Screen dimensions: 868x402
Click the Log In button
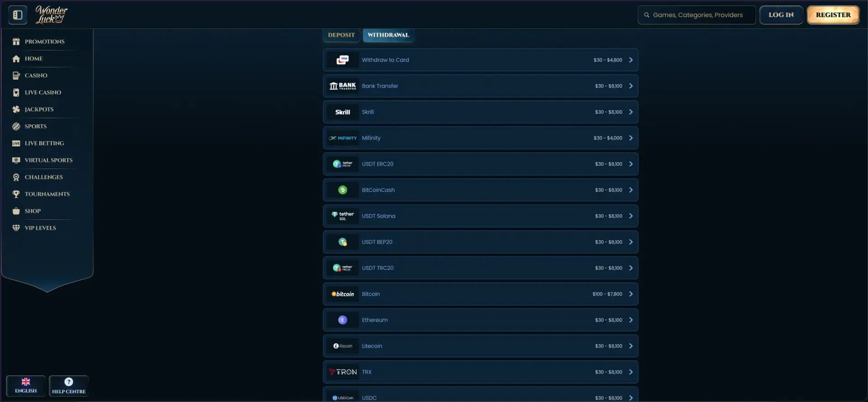point(781,15)
